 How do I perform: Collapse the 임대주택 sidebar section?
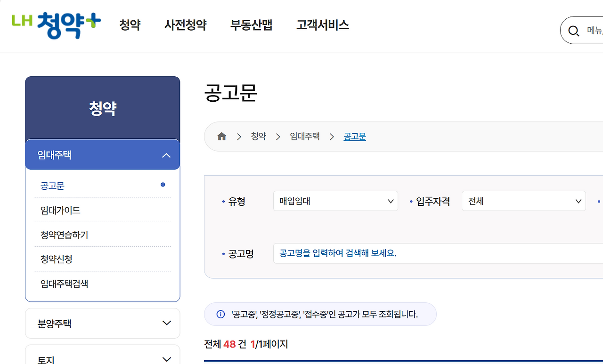click(103, 154)
